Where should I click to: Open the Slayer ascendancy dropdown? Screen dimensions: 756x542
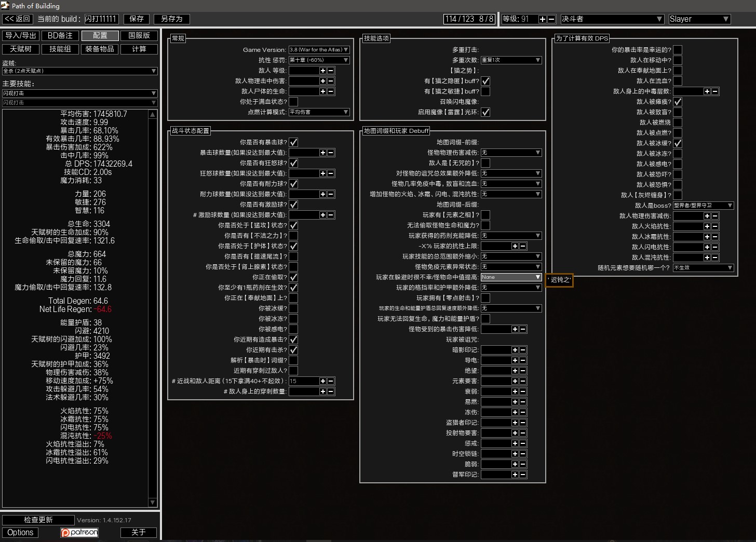tap(699, 19)
